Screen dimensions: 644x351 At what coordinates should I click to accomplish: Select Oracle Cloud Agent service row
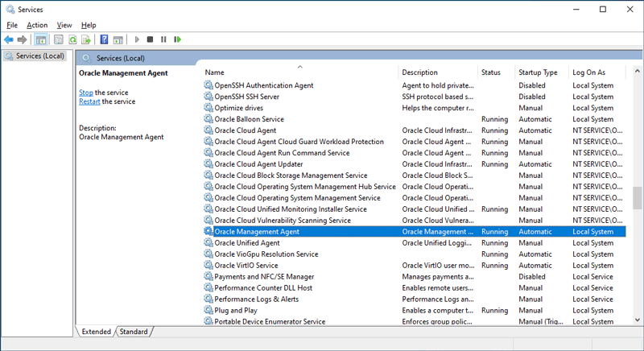click(x=415, y=130)
